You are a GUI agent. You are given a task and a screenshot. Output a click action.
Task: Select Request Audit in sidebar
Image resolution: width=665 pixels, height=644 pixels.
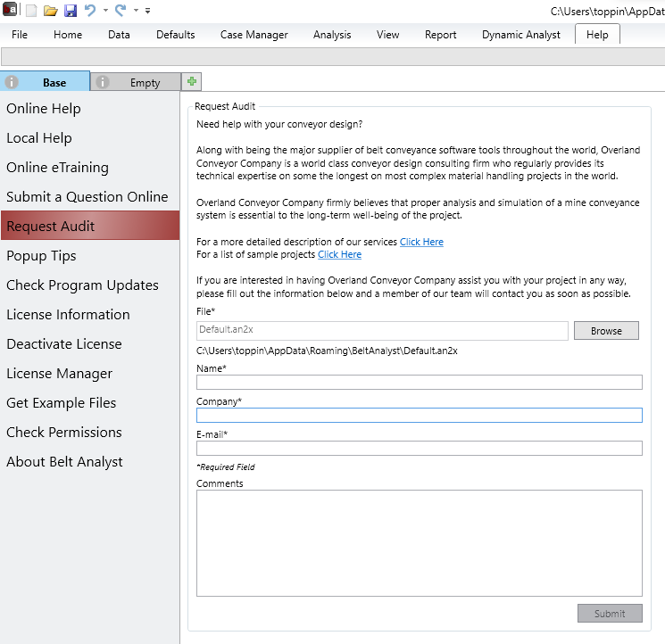90,226
